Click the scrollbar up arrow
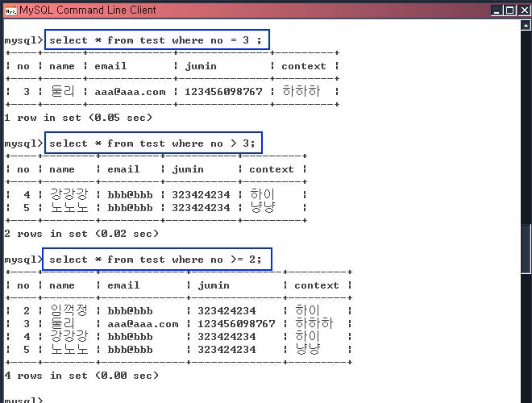 526,26
